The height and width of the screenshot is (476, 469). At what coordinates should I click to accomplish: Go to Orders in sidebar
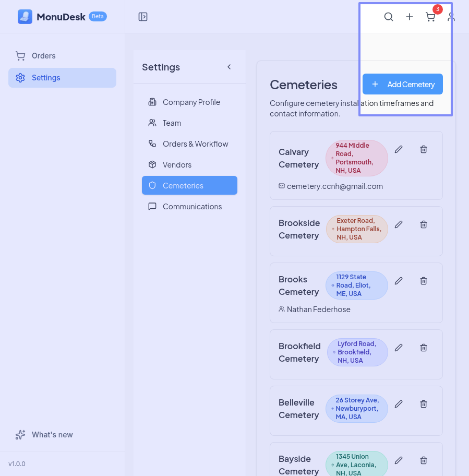[43, 56]
